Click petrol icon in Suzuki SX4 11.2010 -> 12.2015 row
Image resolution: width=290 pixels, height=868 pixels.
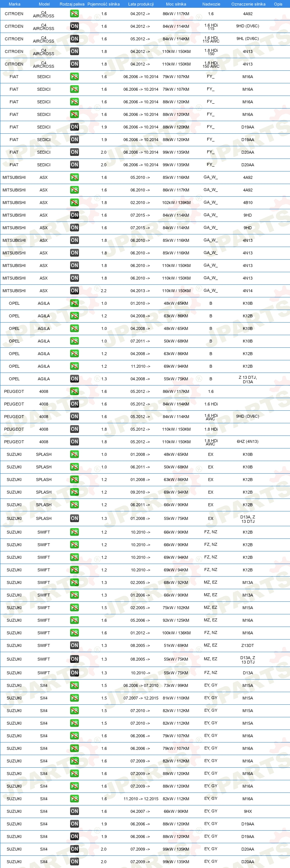click(x=75, y=799)
